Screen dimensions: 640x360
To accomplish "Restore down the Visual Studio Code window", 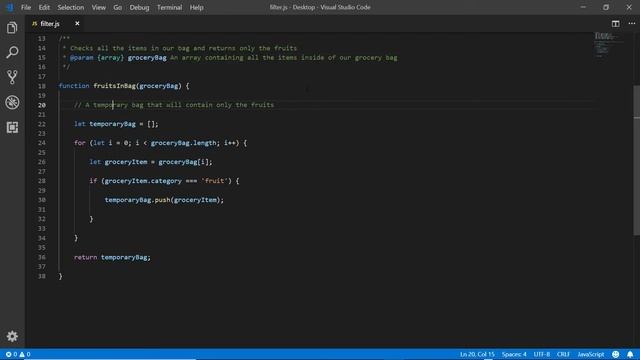I will tap(606, 7).
